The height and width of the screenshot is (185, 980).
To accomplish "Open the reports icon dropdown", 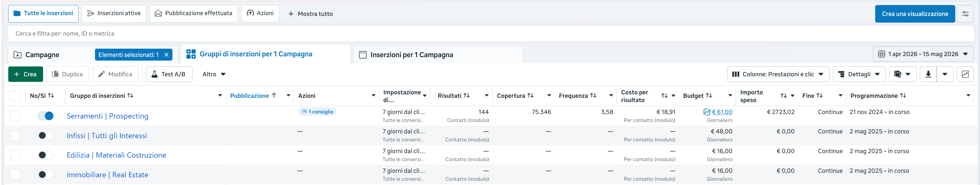I will tap(902, 74).
